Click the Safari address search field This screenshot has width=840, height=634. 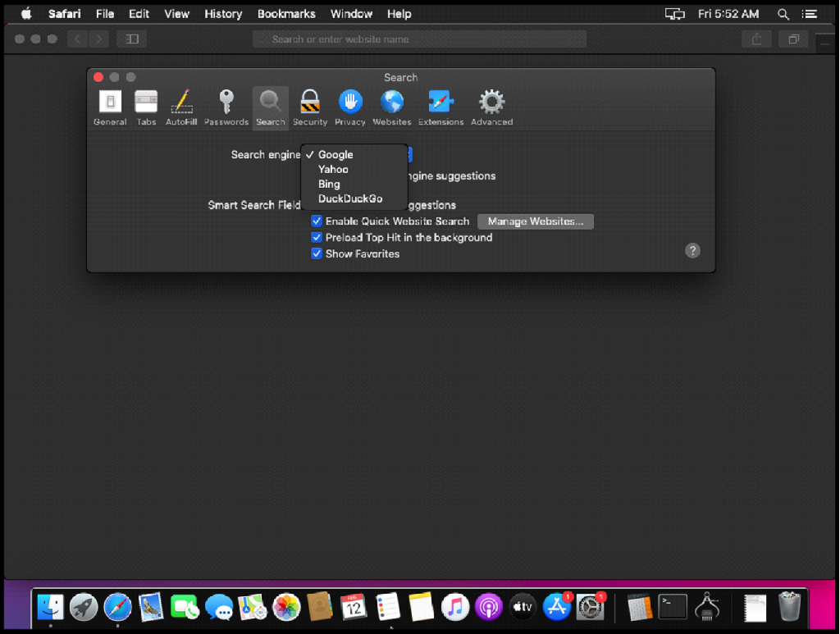419,39
